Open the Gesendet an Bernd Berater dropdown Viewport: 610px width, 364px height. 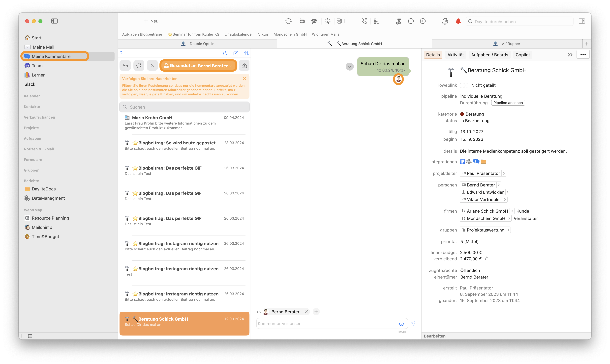198,66
